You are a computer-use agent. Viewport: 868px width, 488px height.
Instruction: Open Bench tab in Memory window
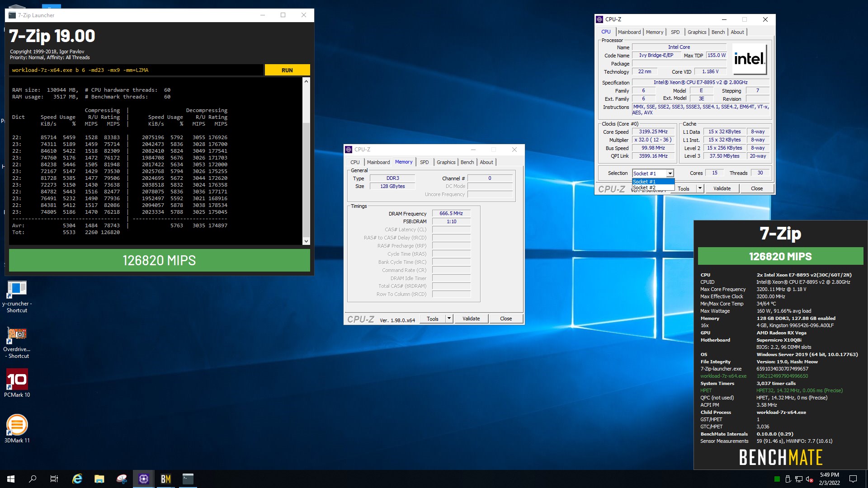point(467,162)
